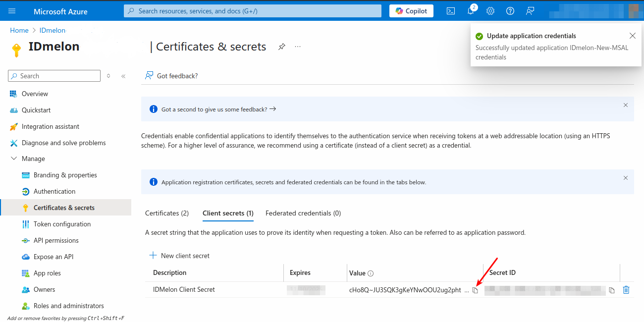
Task: Switch to Federated credentials (0) tab
Action: (x=303, y=213)
